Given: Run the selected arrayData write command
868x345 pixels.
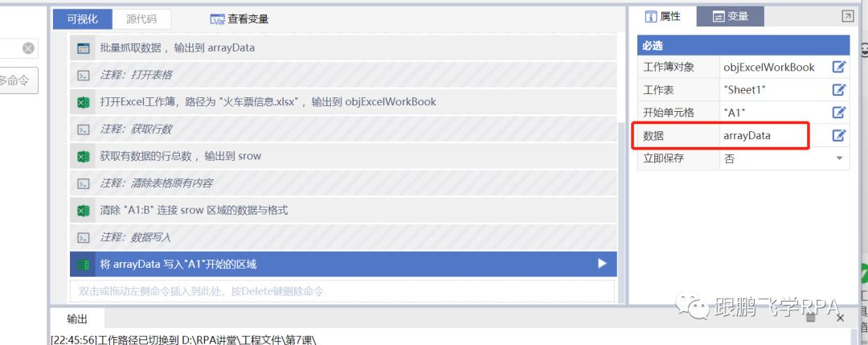Looking at the screenshot, I should 602,264.
